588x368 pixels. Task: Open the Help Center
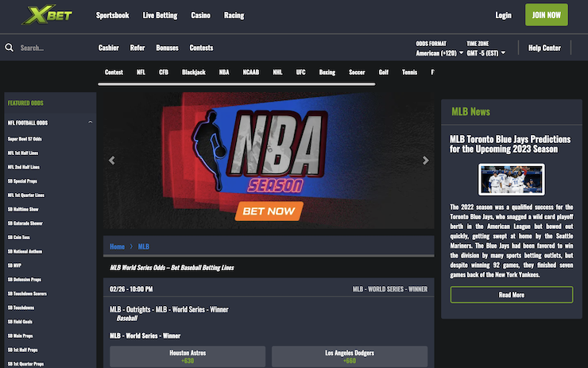[x=544, y=48]
